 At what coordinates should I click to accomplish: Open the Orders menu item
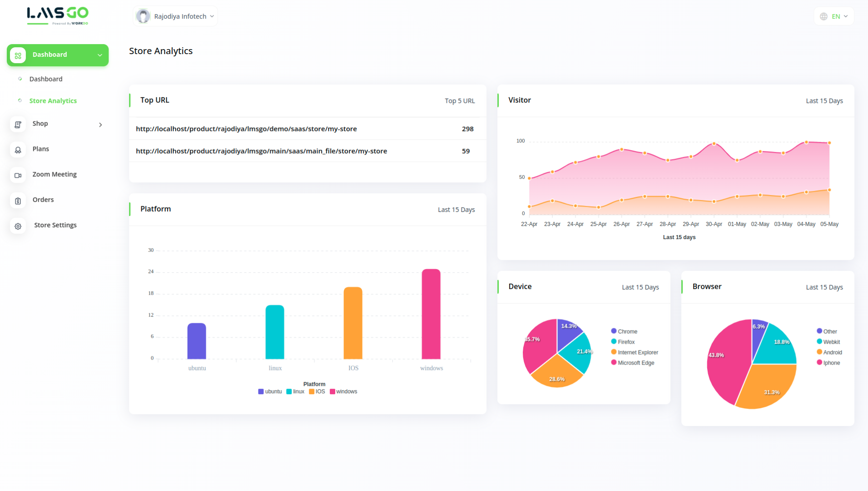tap(43, 200)
